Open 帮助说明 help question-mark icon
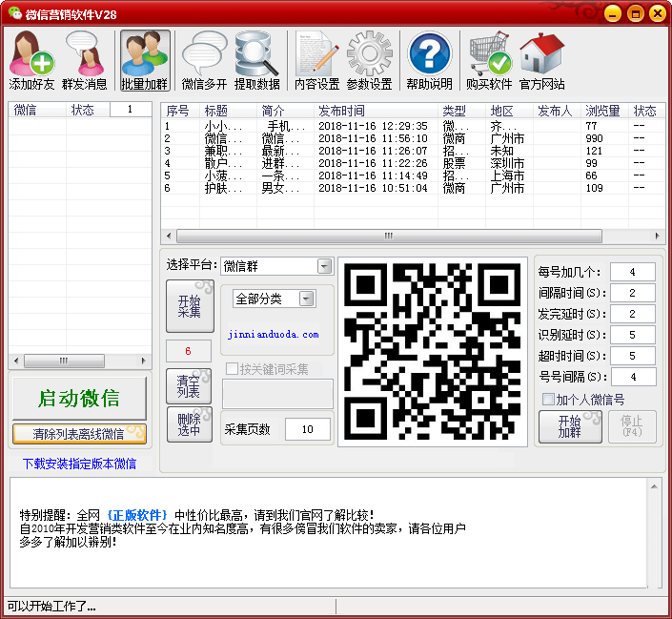Image resolution: width=672 pixels, height=619 pixels. coord(430,60)
